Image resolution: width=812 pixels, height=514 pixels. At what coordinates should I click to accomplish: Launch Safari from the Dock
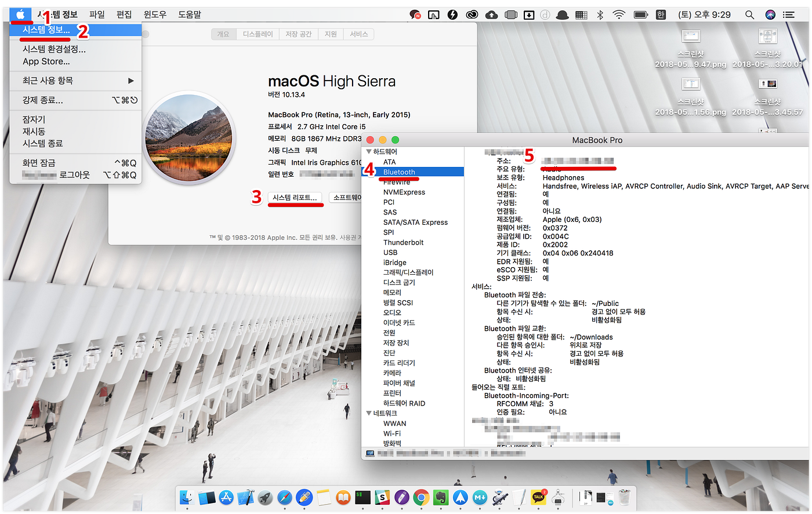click(x=285, y=497)
